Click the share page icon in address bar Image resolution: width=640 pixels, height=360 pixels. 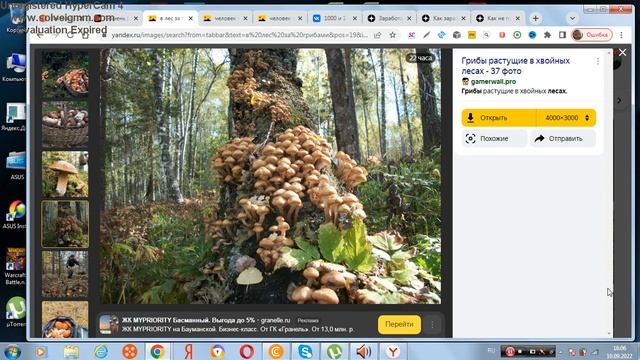(x=378, y=35)
